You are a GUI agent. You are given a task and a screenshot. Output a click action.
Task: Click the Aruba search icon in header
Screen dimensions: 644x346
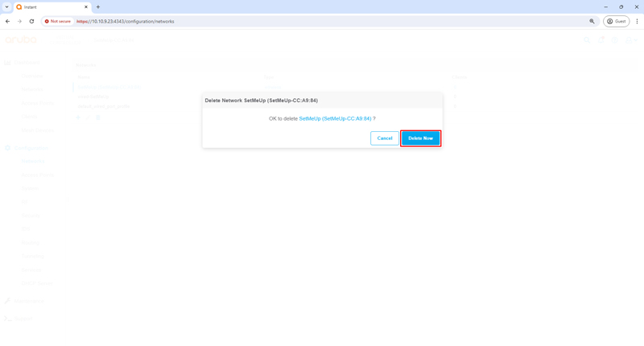587,39
